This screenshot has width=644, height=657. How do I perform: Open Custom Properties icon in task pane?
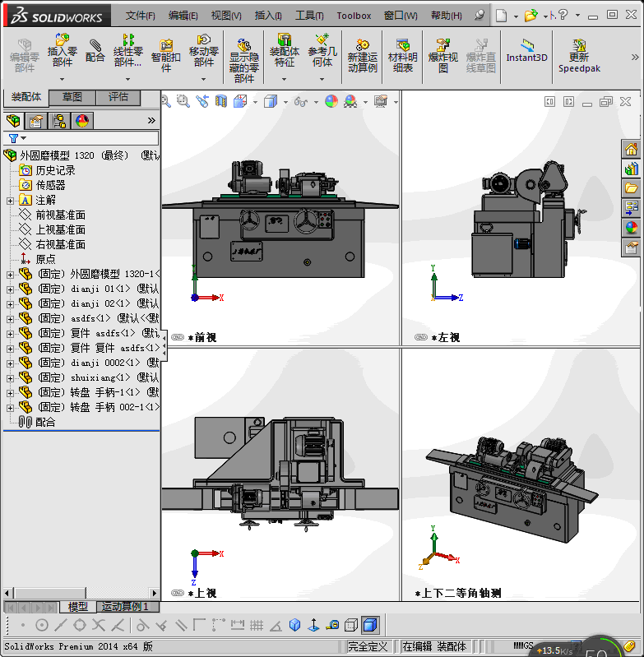point(631,248)
